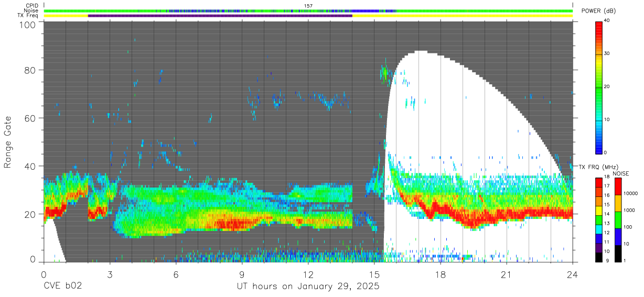The width and height of the screenshot is (644, 297).
Task: Click the 80 tick on the Range Gate axis
Action: (30, 70)
